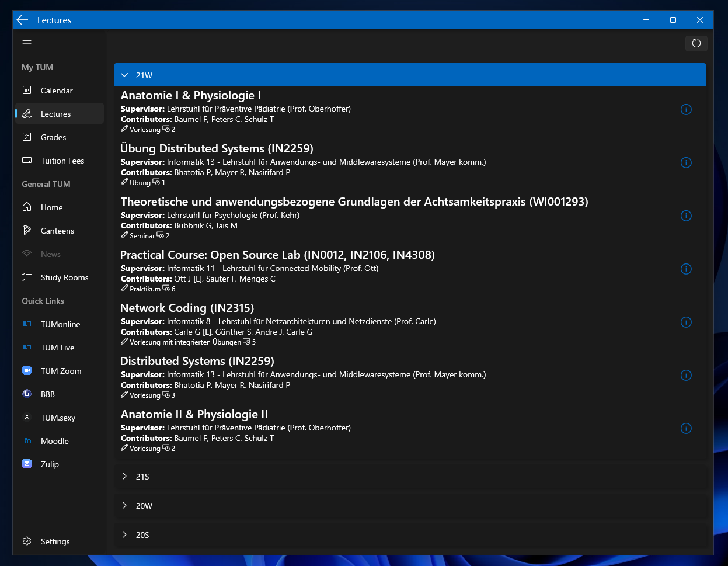Click the TUM Zoom camera icon

27,370
